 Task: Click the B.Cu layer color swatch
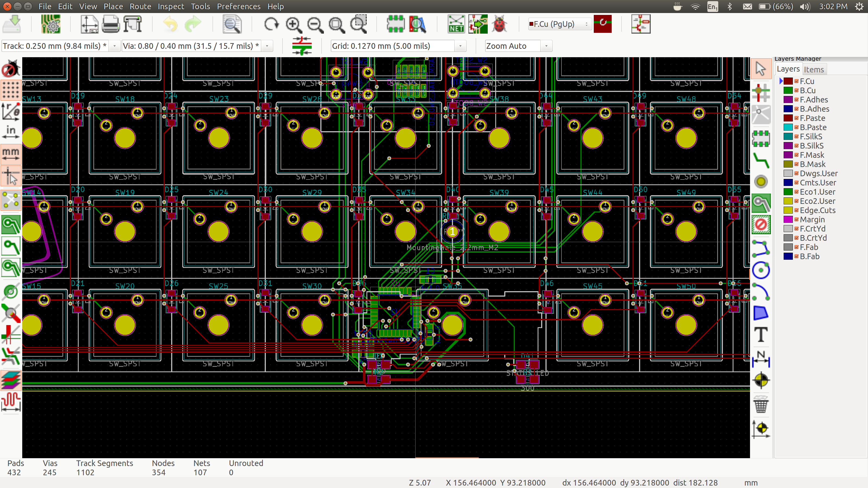(788, 90)
